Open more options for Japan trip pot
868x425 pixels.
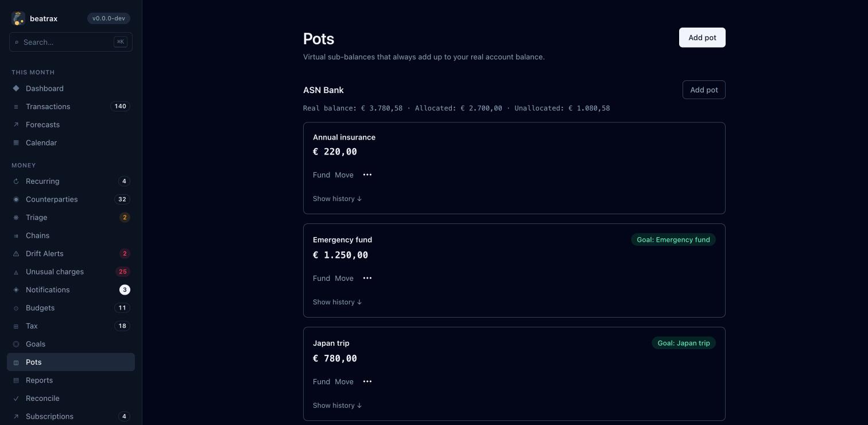(x=367, y=381)
